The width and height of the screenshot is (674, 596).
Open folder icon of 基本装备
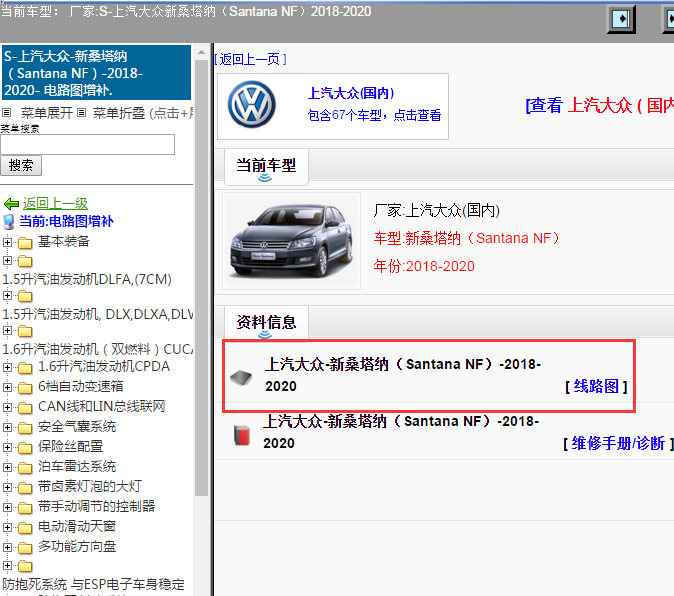(25, 243)
